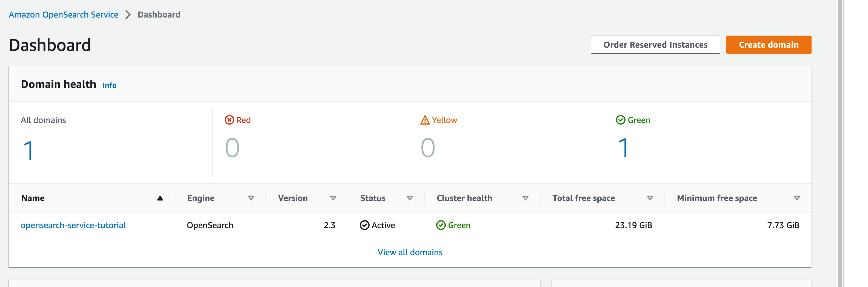Click the Green cluster health check icon in row
Screen dimensions: 868x287
pos(441,225)
